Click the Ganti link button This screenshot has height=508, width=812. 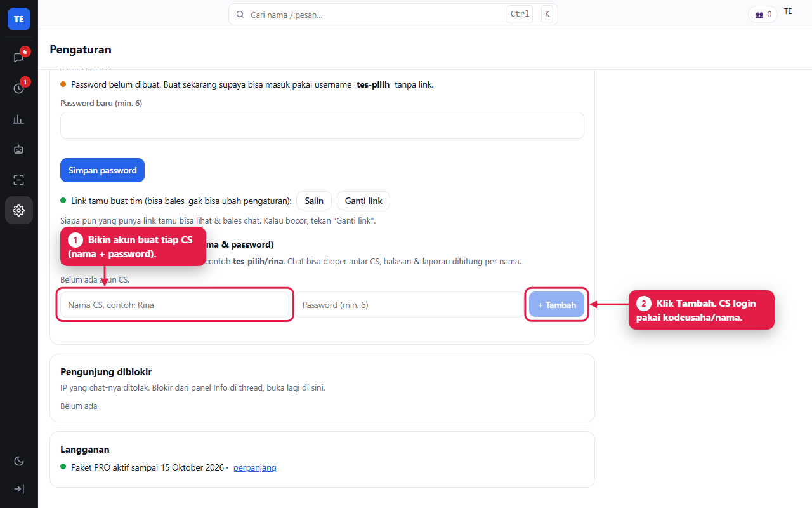pos(363,201)
